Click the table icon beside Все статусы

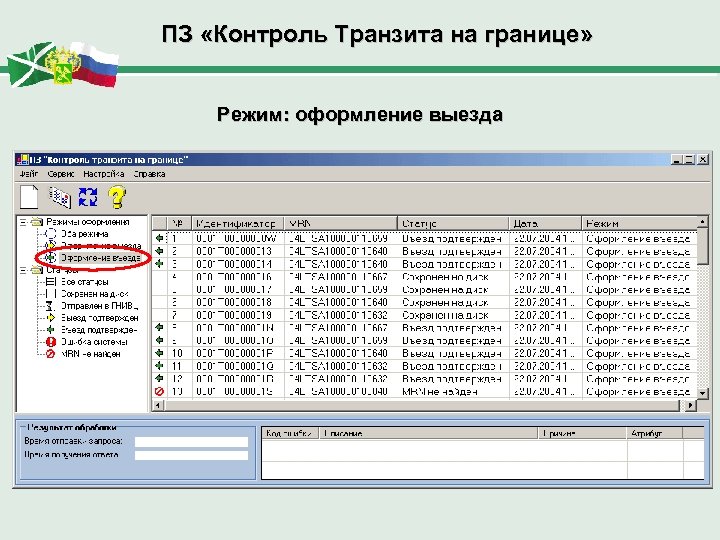click(x=51, y=281)
